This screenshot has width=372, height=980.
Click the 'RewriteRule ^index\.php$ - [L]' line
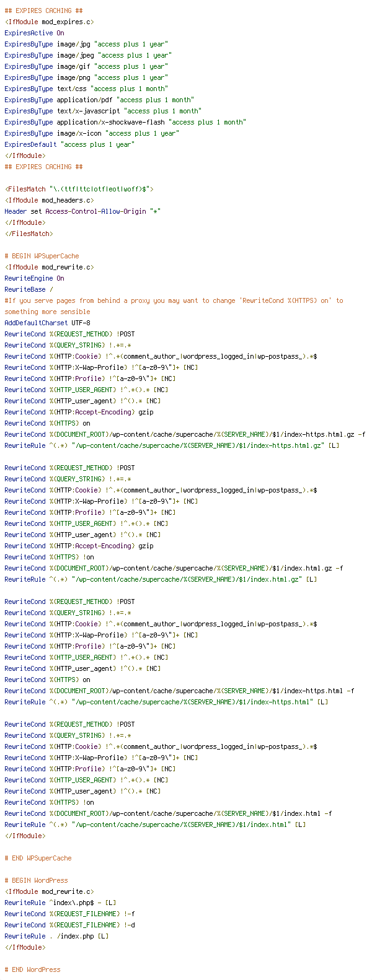tap(60, 903)
